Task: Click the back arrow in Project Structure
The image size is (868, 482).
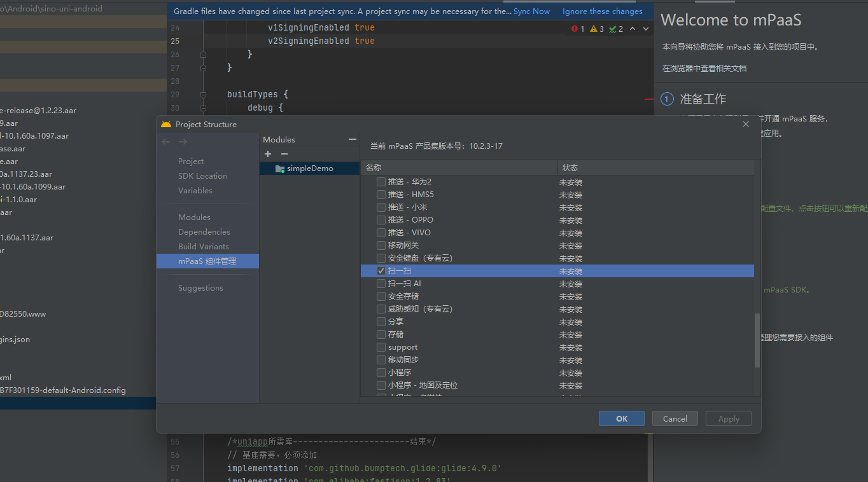Action: pyautogui.click(x=166, y=142)
